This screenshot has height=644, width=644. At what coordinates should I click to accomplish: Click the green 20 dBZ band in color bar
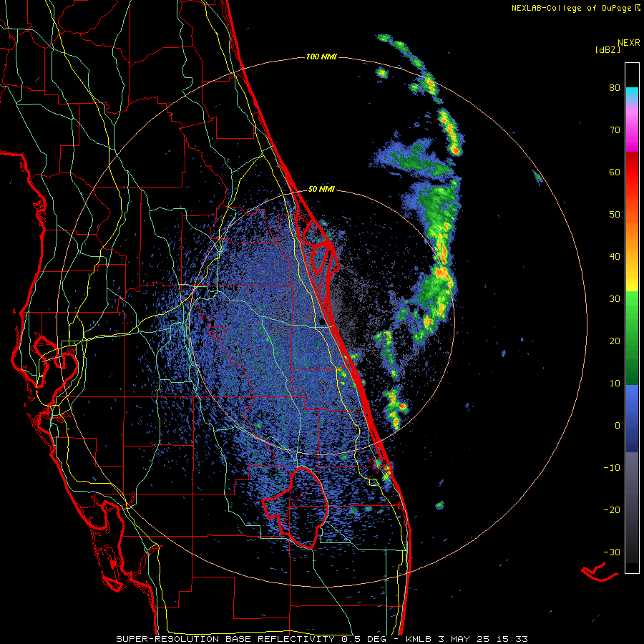(x=632, y=341)
